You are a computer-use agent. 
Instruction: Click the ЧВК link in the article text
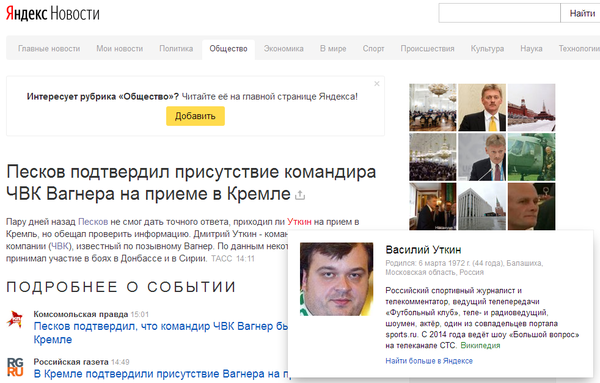point(60,246)
